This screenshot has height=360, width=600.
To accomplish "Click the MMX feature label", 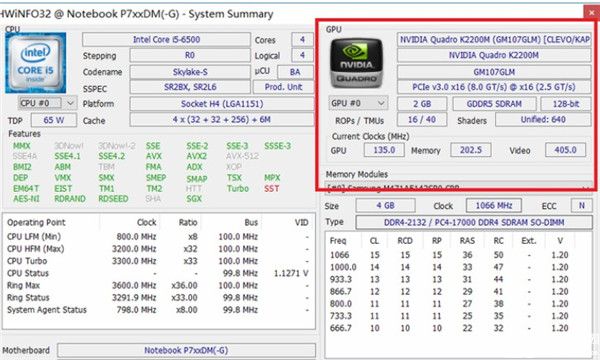I will (21, 146).
